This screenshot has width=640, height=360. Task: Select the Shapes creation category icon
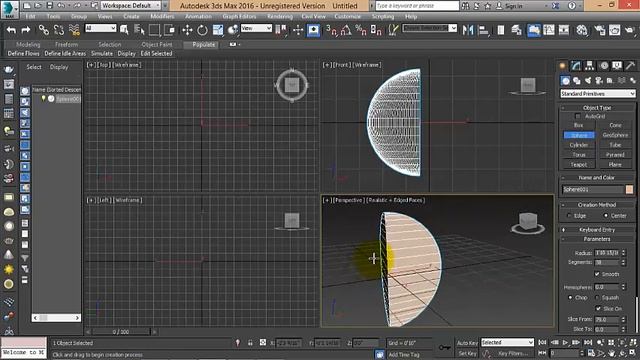[x=577, y=81]
